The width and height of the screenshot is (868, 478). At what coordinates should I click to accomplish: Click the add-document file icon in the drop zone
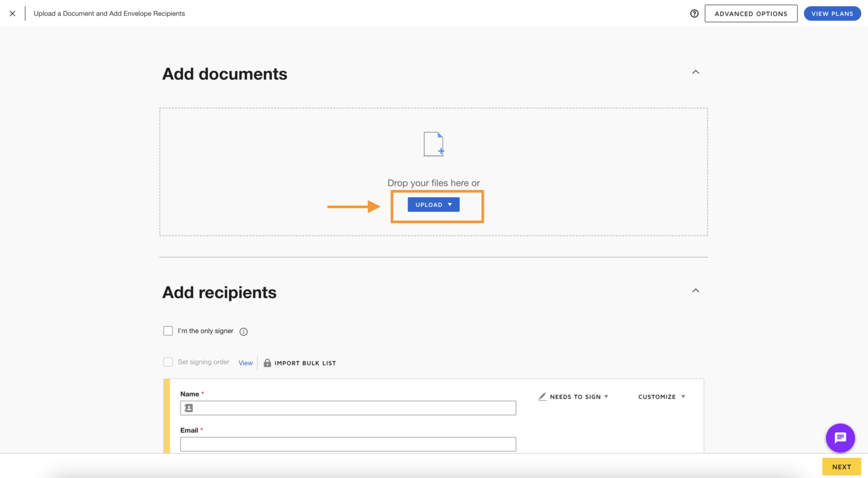point(433,144)
